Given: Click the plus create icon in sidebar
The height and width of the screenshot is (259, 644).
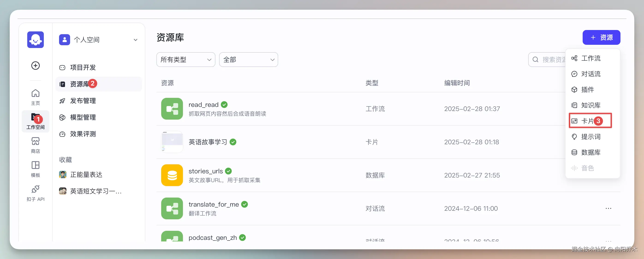Looking at the screenshot, I should pos(35,66).
